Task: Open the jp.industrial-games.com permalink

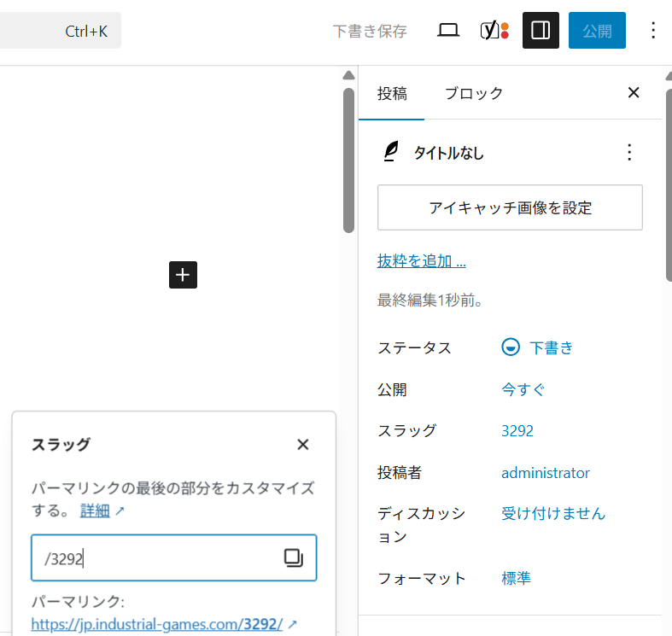Action: click(157, 624)
